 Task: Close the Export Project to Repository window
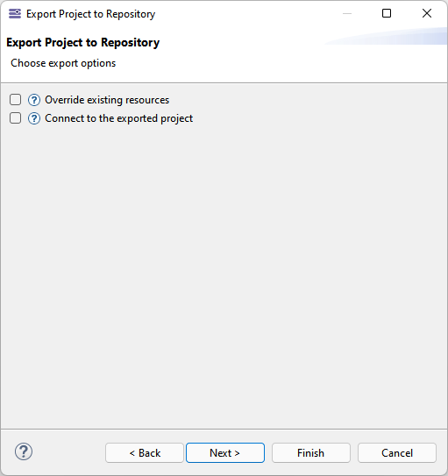click(x=427, y=13)
